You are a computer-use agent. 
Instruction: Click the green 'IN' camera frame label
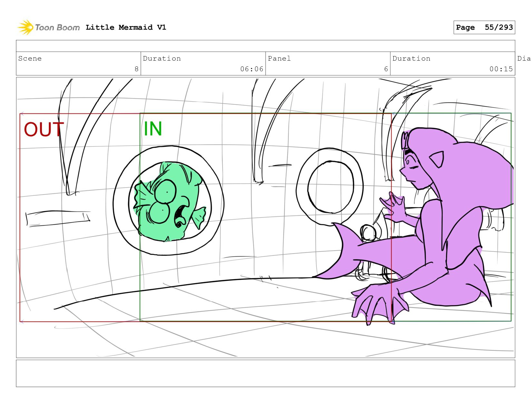[x=153, y=129]
